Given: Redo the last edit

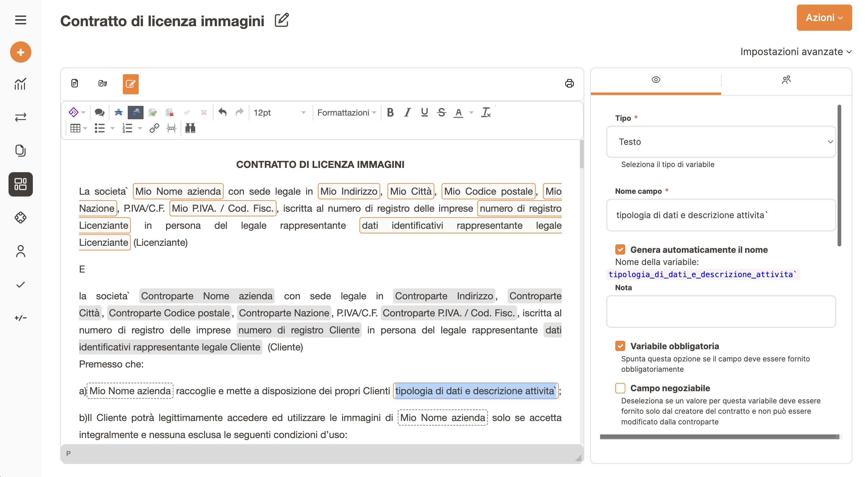Looking at the screenshot, I should [x=239, y=112].
